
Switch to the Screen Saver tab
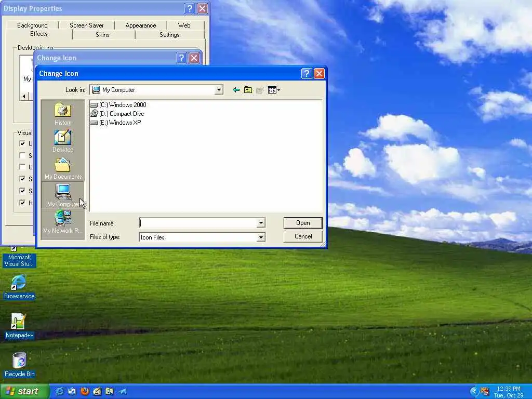pos(87,25)
